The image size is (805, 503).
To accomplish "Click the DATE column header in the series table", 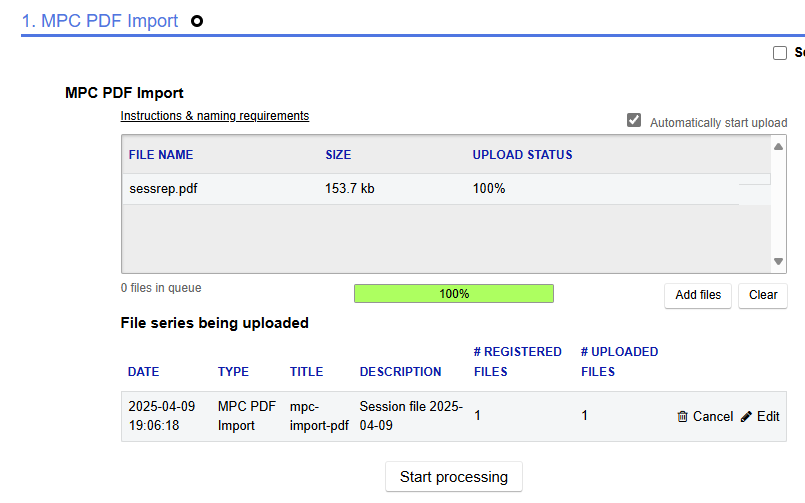I will point(143,372).
